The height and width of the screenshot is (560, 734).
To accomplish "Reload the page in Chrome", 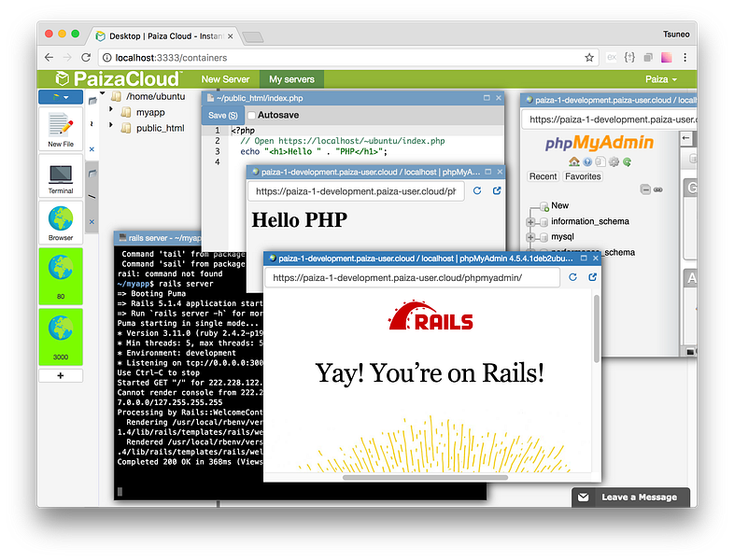I will tap(86, 58).
